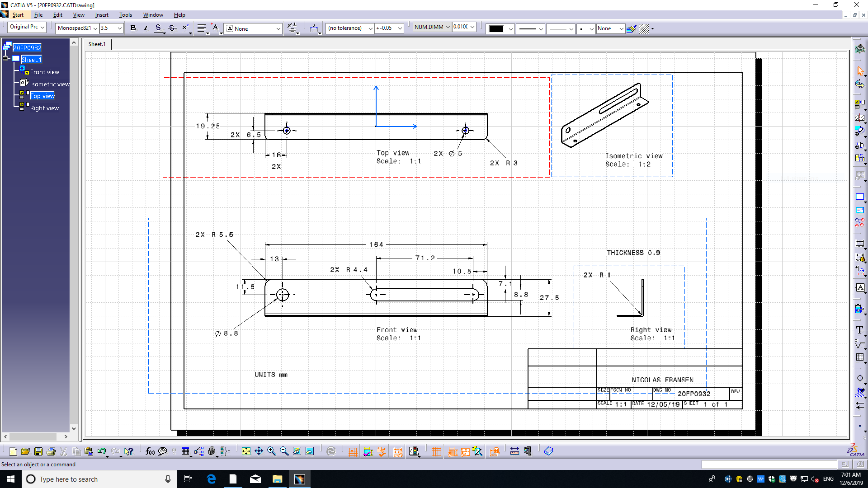Select Right view in the tree
Viewport: 868px width, 488px height.
44,108
